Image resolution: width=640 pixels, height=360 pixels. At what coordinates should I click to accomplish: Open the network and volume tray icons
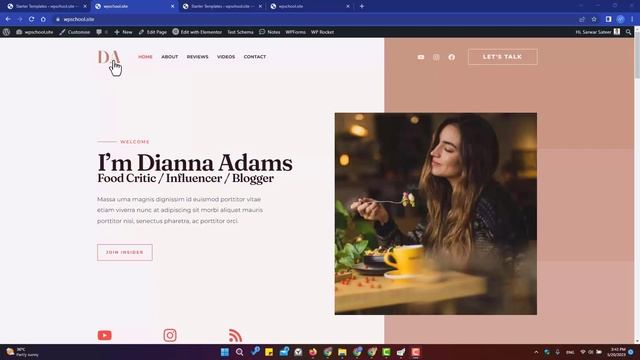click(x=591, y=352)
